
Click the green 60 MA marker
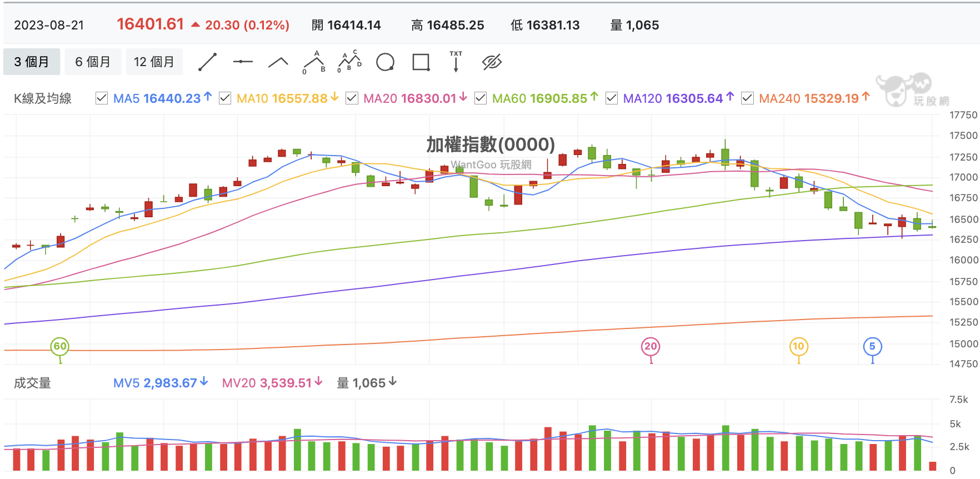coord(60,347)
